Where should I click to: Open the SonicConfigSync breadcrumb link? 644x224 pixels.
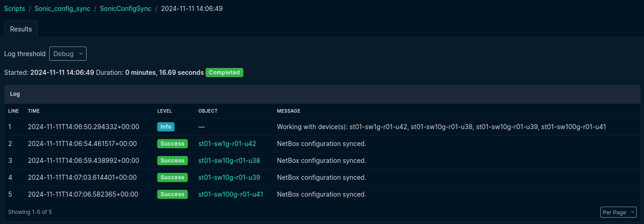[125, 9]
